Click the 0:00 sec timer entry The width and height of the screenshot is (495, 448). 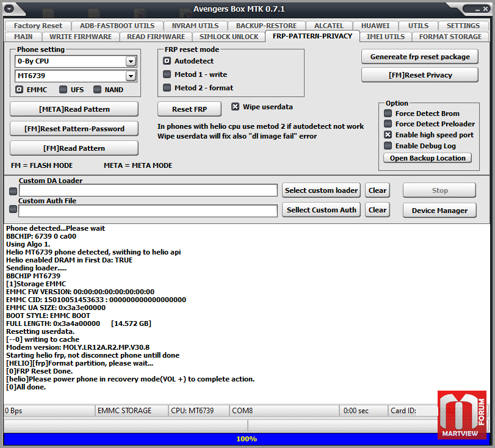tap(364, 411)
